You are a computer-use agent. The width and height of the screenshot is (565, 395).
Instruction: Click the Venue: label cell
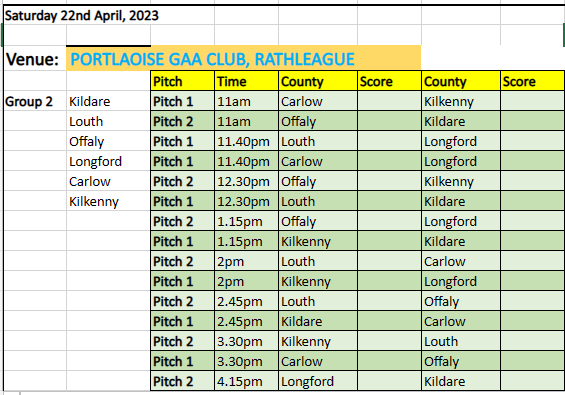35,59
